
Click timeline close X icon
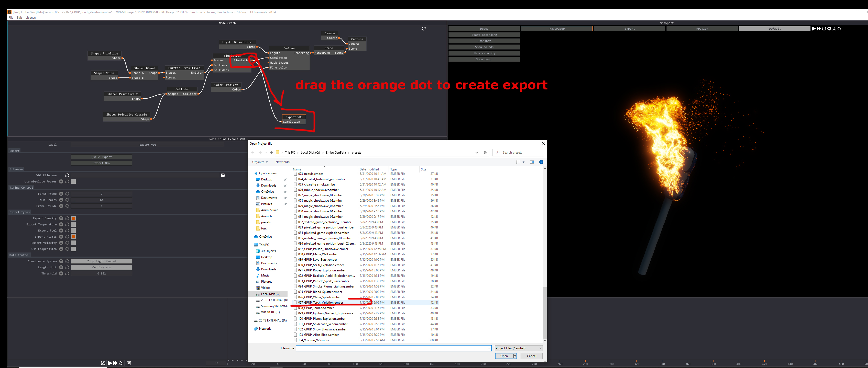click(x=129, y=363)
